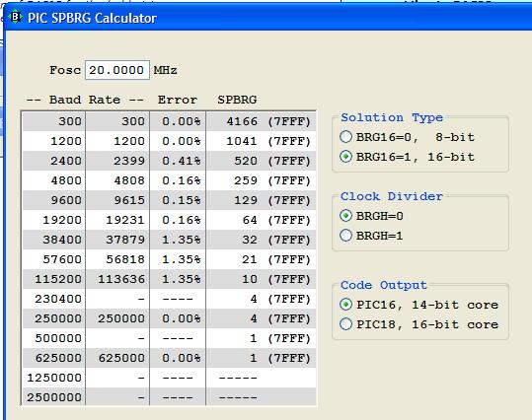Click SPBRG value 520
This screenshot has width=532, height=420.
tap(246, 161)
